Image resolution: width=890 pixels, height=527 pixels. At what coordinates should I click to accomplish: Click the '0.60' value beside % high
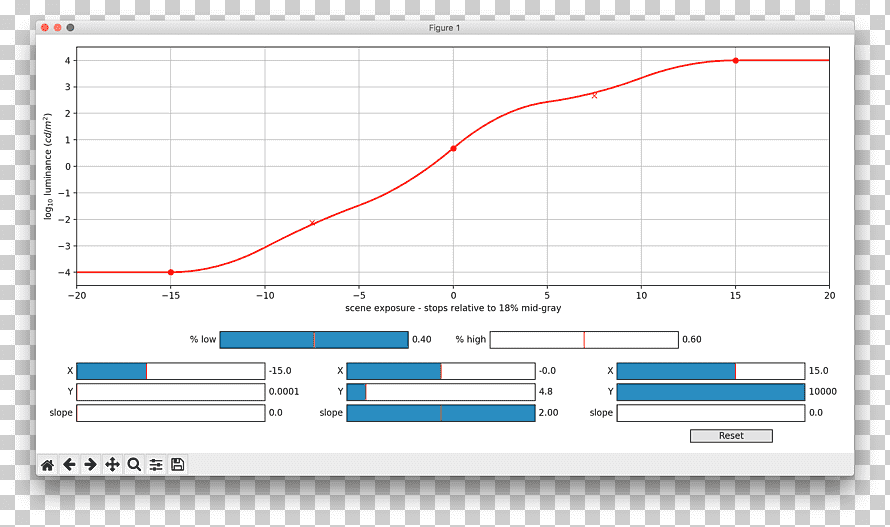(x=692, y=340)
